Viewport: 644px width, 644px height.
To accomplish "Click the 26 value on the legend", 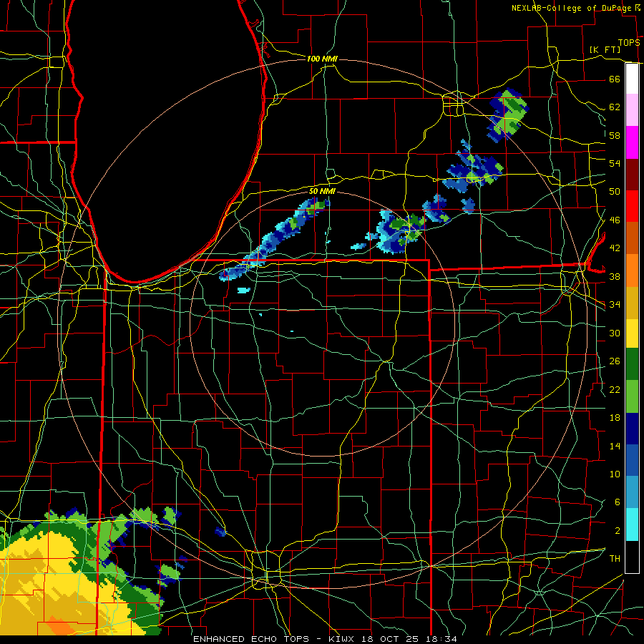I will pos(615,361).
